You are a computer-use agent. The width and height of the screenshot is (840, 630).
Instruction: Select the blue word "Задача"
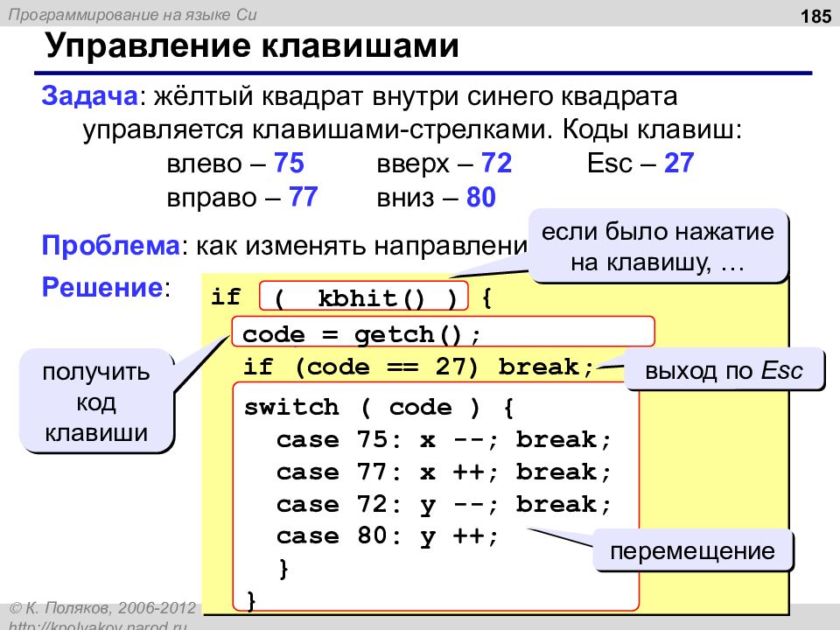pyautogui.click(x=89, y=96)
